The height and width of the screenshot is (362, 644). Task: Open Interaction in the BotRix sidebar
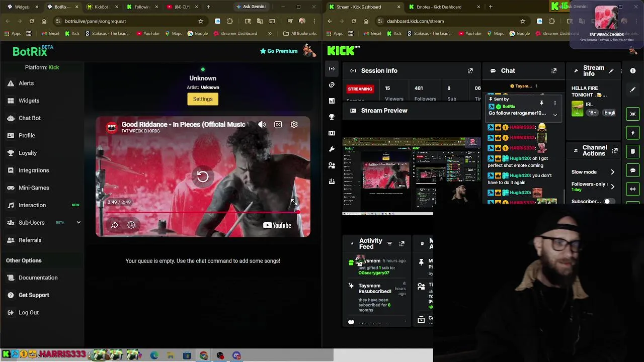tap(32, 205)
